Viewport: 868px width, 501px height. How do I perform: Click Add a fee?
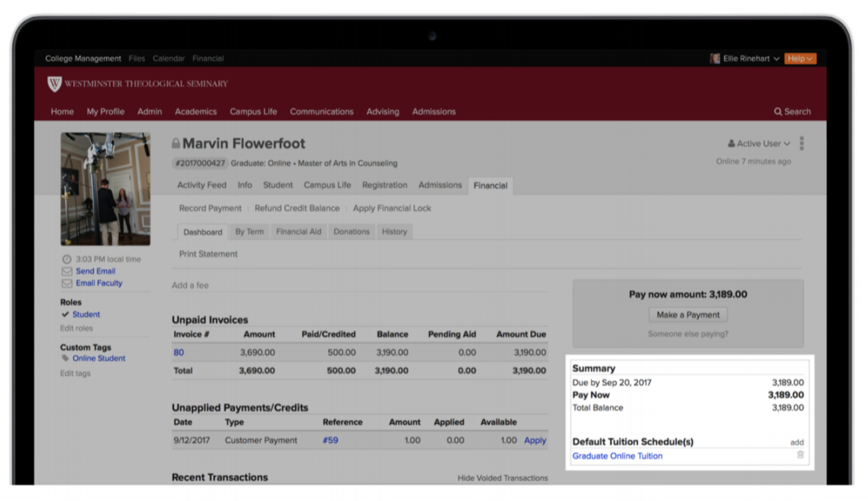pyautogui.click(x=190, y=285)
